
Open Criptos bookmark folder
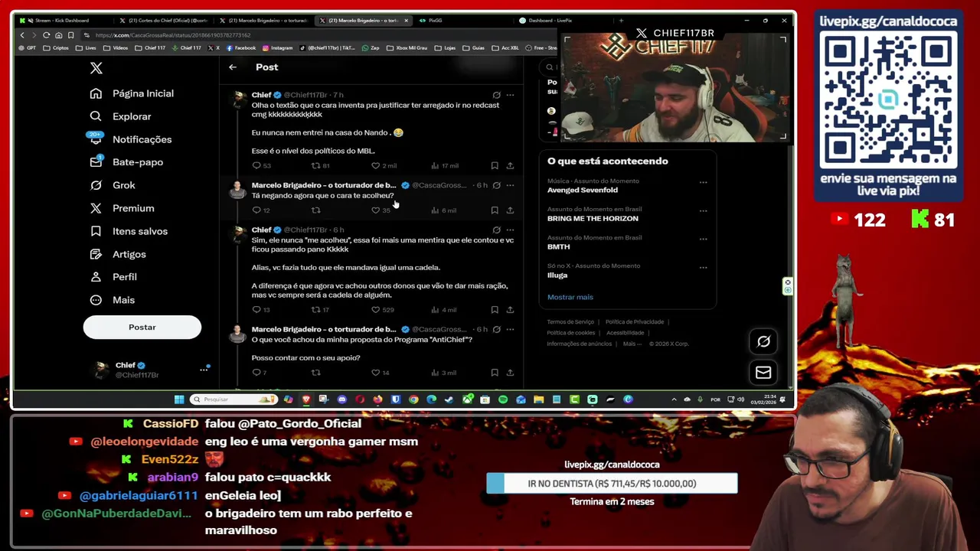click(x=56, y=47)
